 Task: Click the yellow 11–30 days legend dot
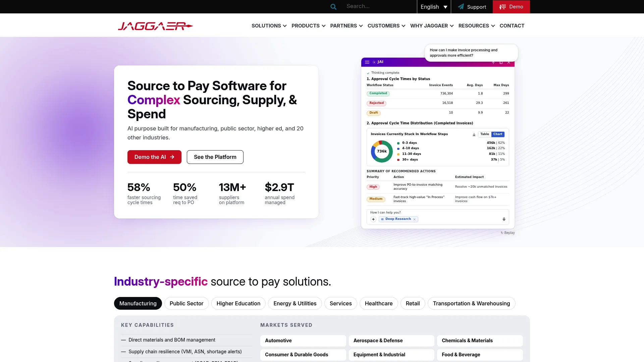coord(398,154)
